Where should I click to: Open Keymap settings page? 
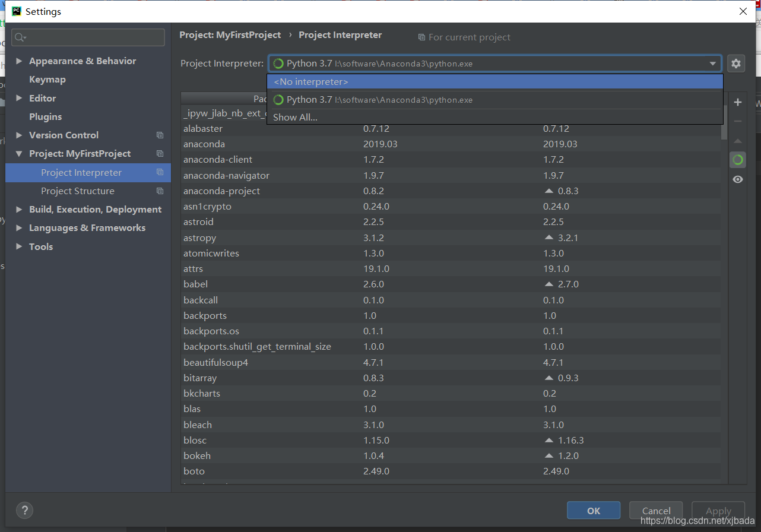pos(47,80)
